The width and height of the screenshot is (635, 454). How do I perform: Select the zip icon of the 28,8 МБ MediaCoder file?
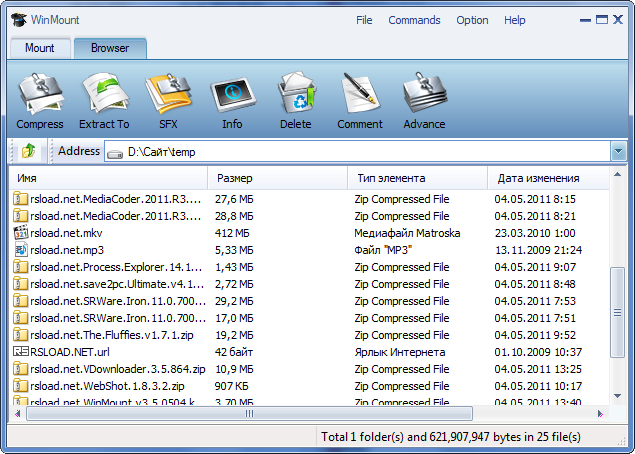[20, 216]
